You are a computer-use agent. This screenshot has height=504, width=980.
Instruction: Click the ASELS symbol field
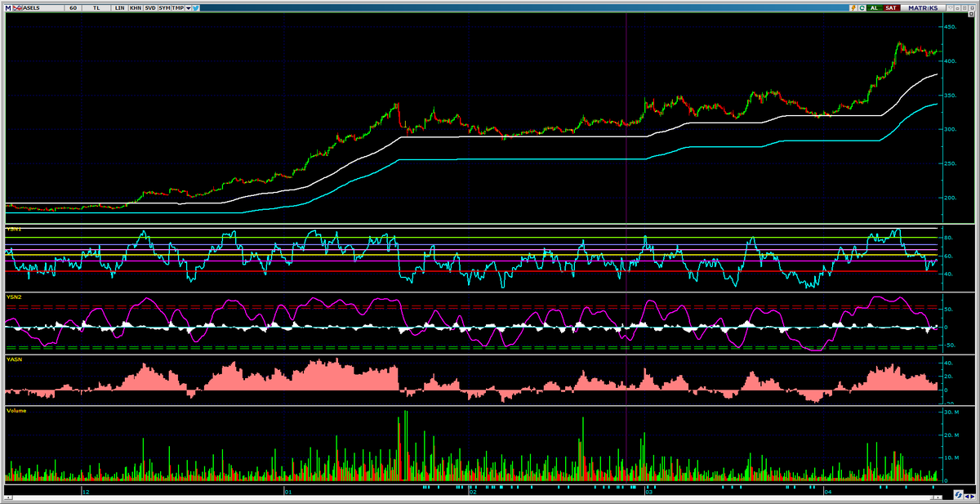click(42, 8)
